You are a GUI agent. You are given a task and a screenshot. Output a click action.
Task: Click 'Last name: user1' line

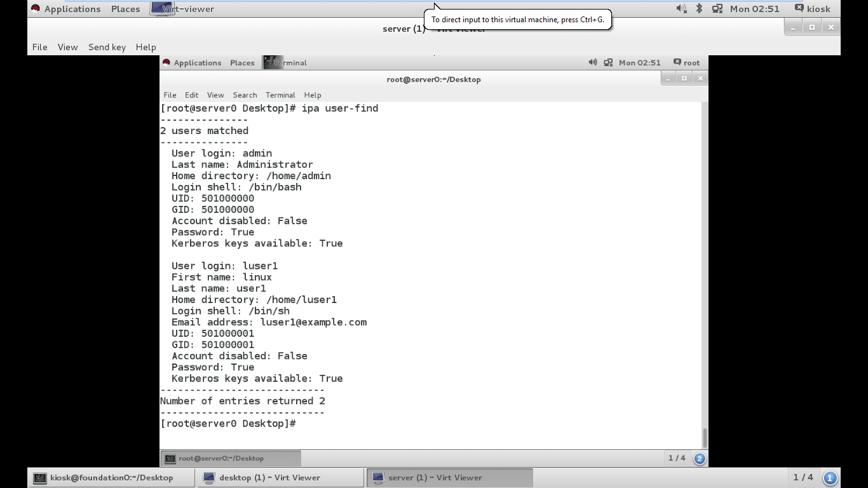point(219,288)
